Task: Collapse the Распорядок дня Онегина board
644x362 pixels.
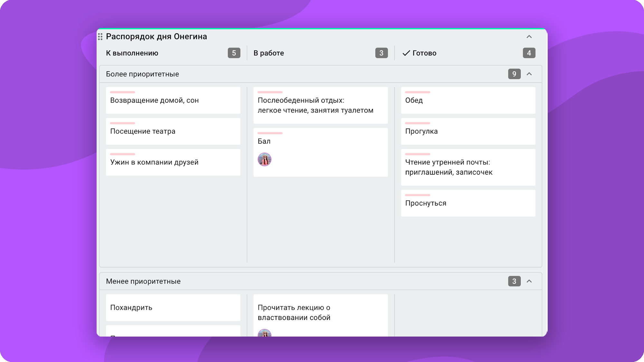Action: [x=529, y=37]
